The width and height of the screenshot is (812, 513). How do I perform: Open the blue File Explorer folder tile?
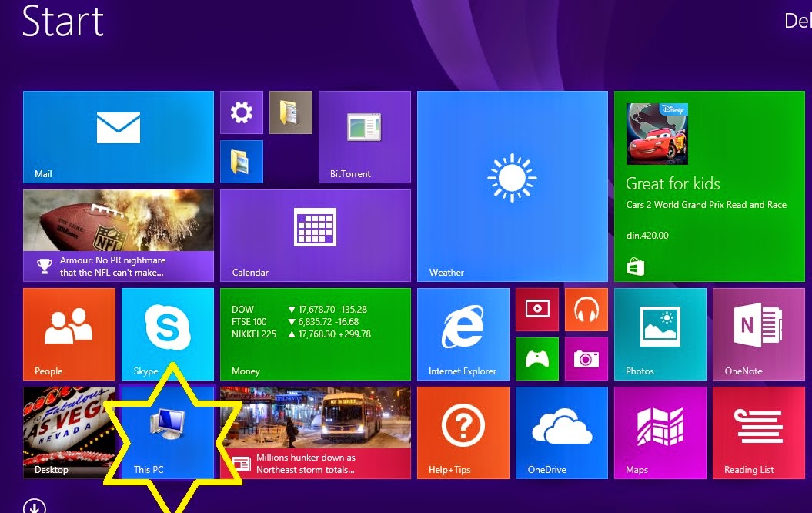[242, 162]
